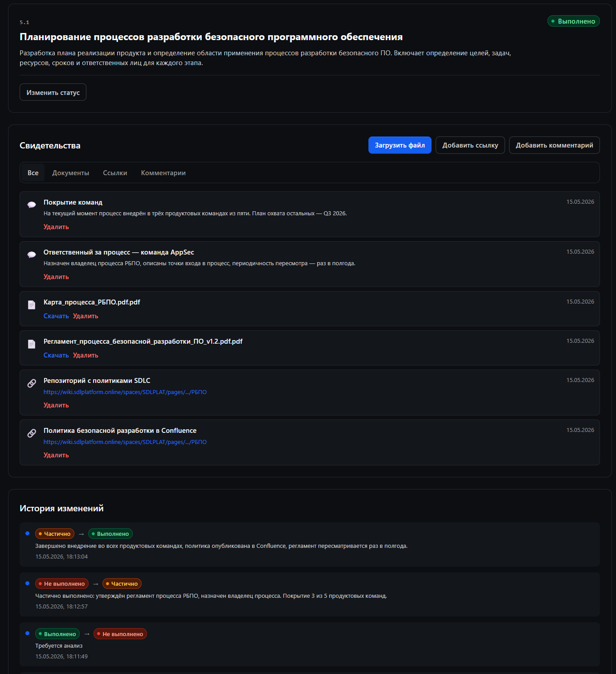
Task: Click the Выполнено badge in the 18:11:49 history entry
Action: [57, 634]
